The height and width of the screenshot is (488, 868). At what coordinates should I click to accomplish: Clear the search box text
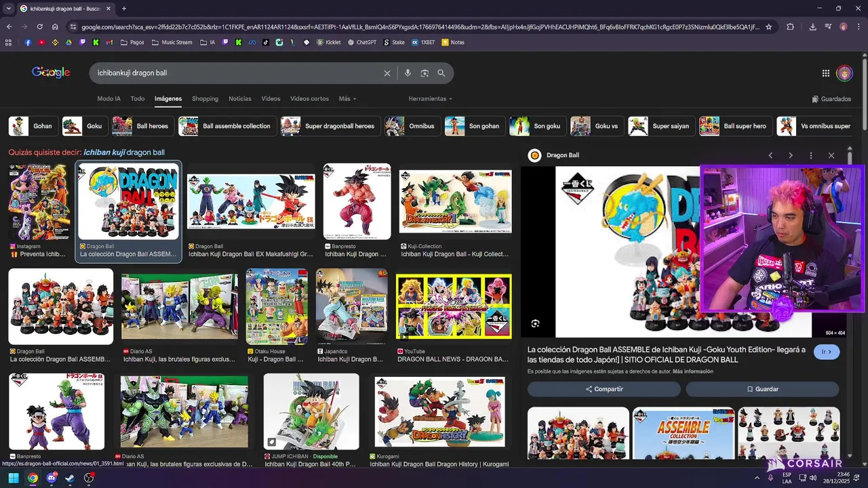click(387, 73)
